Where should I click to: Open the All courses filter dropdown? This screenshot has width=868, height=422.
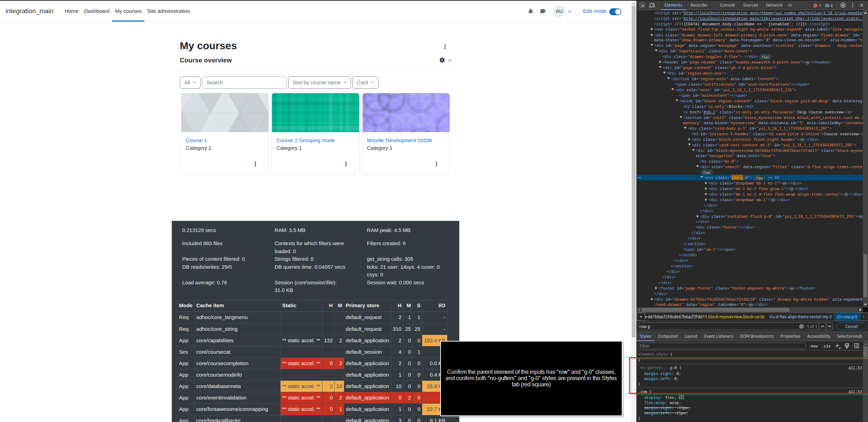(190, 83)
